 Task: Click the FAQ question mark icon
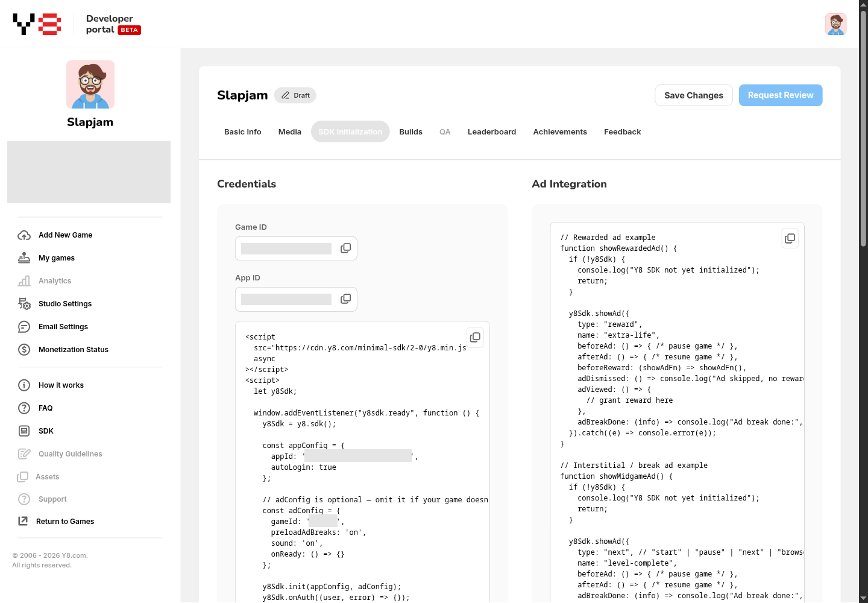[x=24, y=408]
